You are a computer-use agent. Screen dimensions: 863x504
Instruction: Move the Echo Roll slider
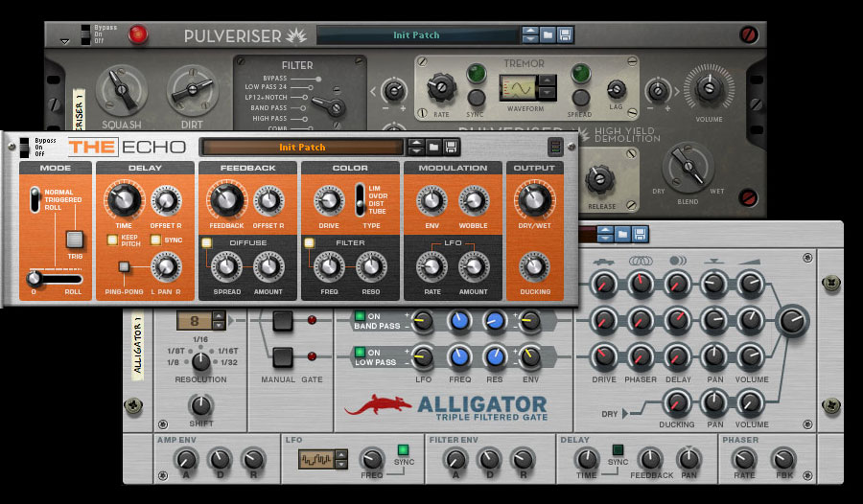(55, 279)
